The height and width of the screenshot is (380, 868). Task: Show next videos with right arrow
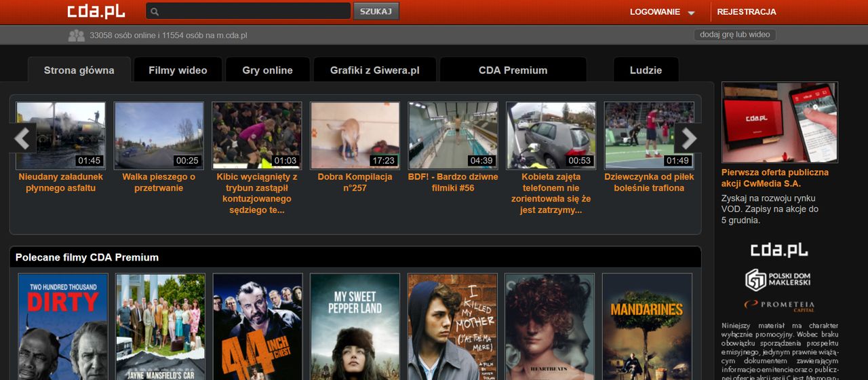pos(688,138)
